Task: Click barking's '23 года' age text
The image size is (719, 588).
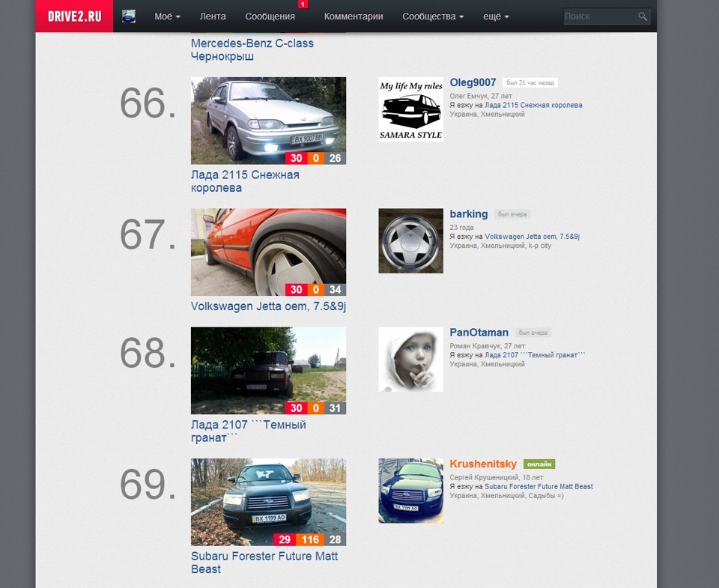Action: click(461, 228)
